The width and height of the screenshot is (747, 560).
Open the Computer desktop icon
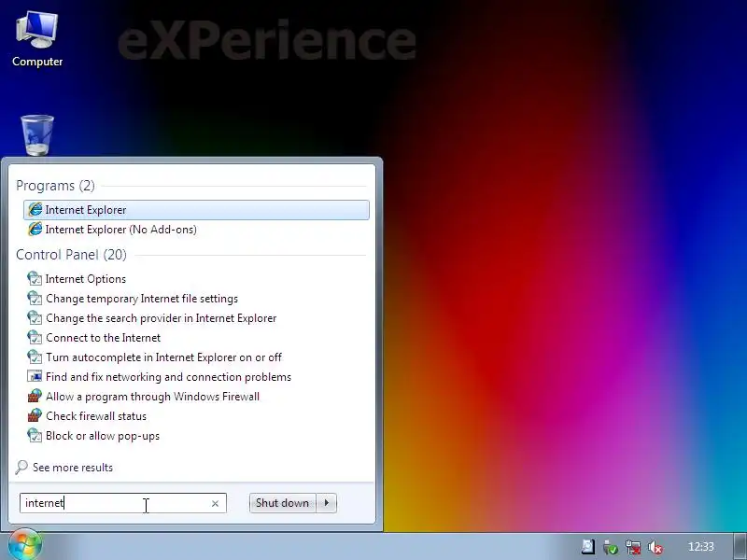[x=37, y=39]
